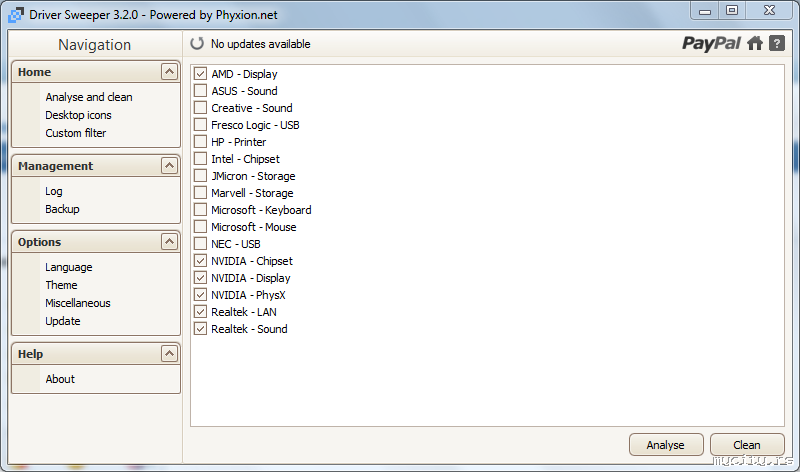
Task: Open Analyse and clean page
Action: coord(89,97)
